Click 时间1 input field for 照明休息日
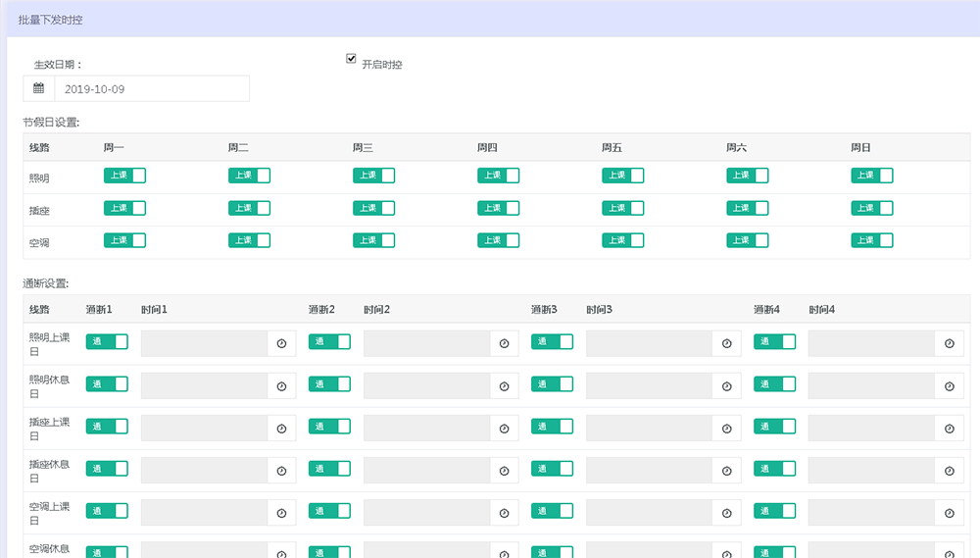The height and width of the screenshot is (558, 980). click(204, 386)
